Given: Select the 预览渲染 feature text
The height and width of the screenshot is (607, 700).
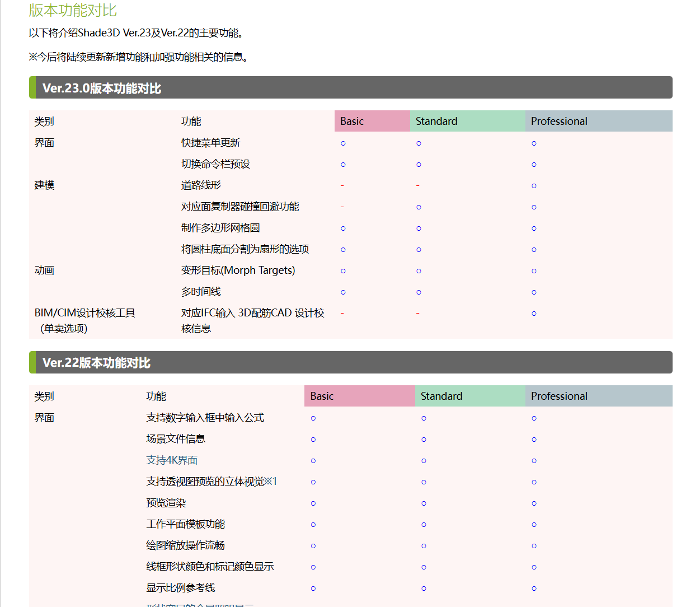Looking at the screenshot, I should [166, 503].
